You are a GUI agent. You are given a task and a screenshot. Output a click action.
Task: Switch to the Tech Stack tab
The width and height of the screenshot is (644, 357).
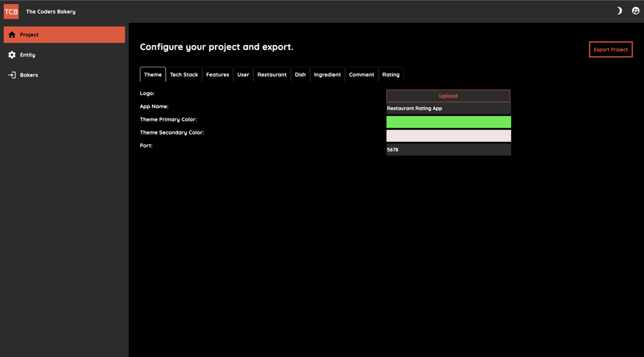click(x=184, y=74)
